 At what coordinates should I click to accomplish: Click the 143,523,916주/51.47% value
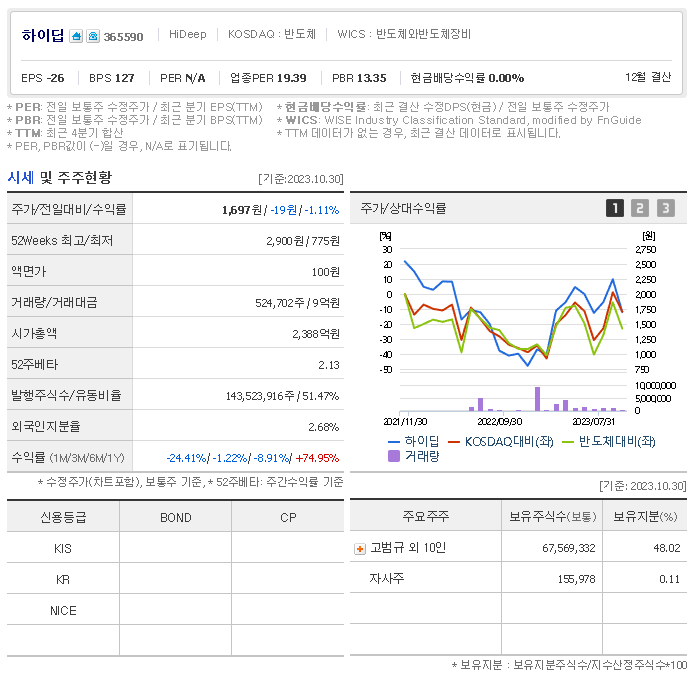click(282, 396)
